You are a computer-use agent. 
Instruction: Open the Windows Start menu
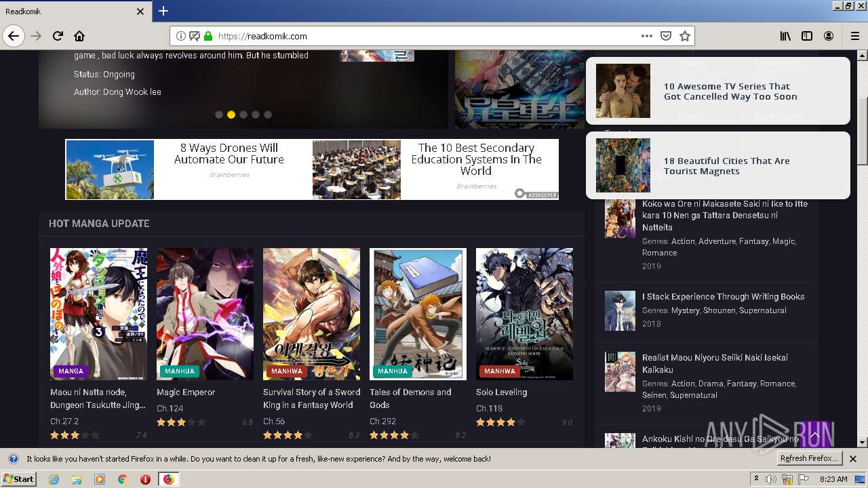point(19,479)
